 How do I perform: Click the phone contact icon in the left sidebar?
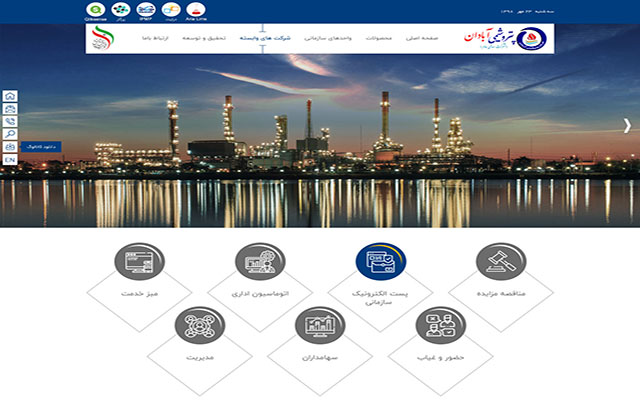tap(10, 121)
